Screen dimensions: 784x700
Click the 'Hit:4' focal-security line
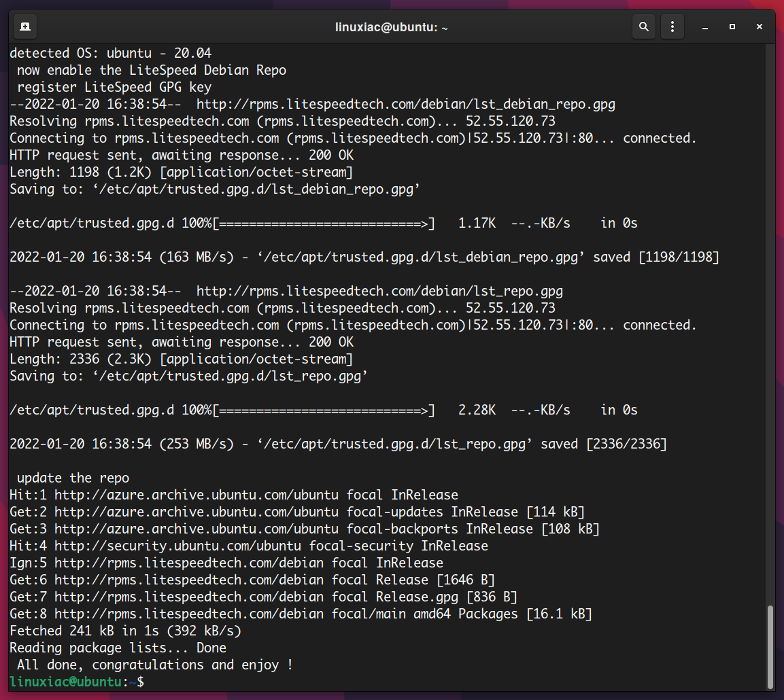248,546
